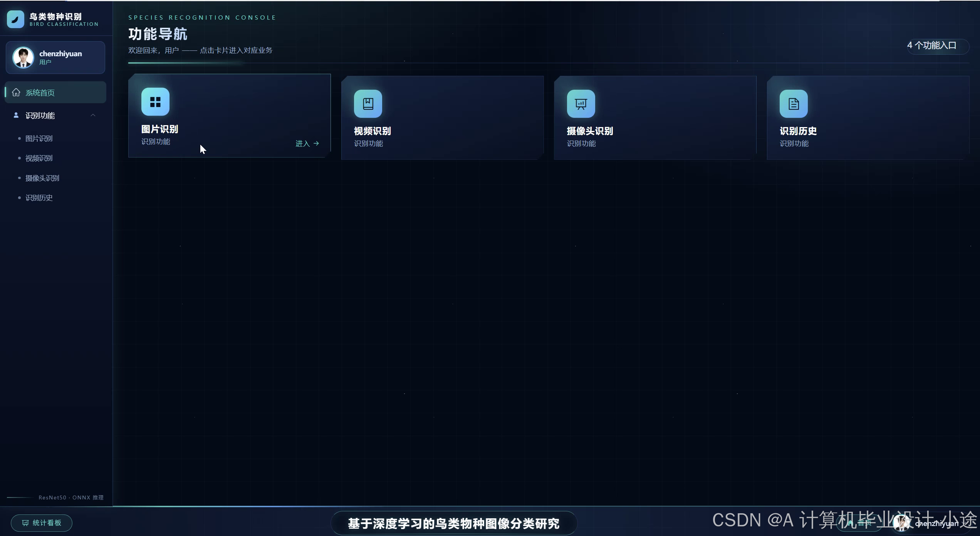Click the 首页 button in bottom bar
980x536 pixels.
[860, 523]
